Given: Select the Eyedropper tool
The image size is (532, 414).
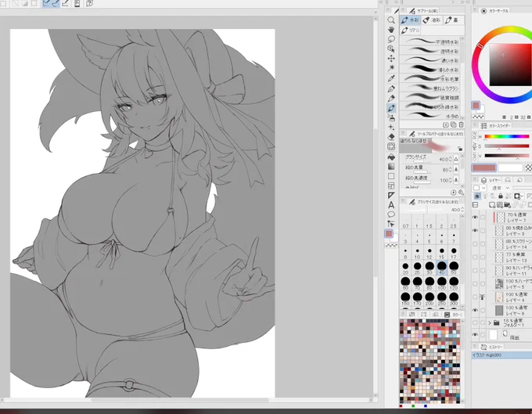Looking at the screenshot, I should tap(391, 78).
